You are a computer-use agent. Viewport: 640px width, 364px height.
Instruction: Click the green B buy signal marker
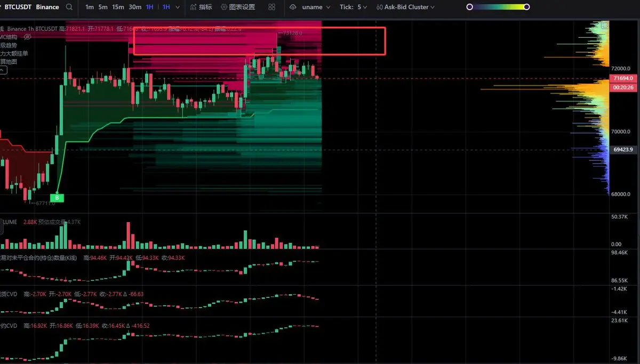(x=58, y=198)
